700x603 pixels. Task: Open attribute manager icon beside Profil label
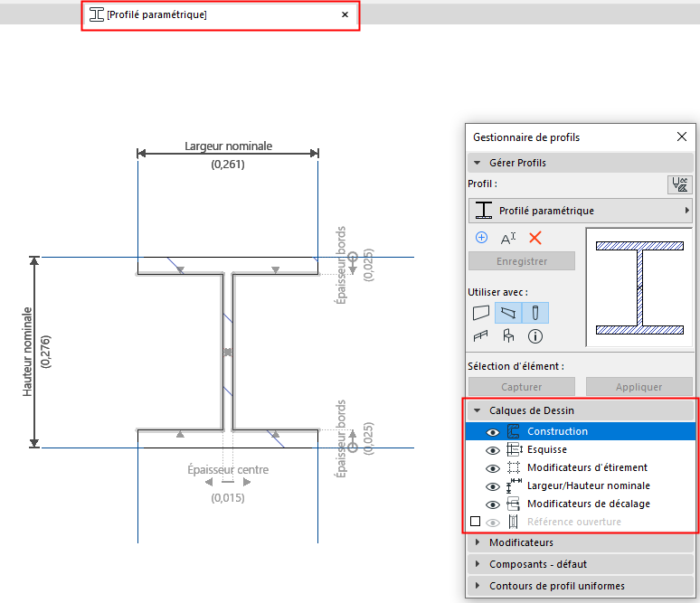[679, 184]
